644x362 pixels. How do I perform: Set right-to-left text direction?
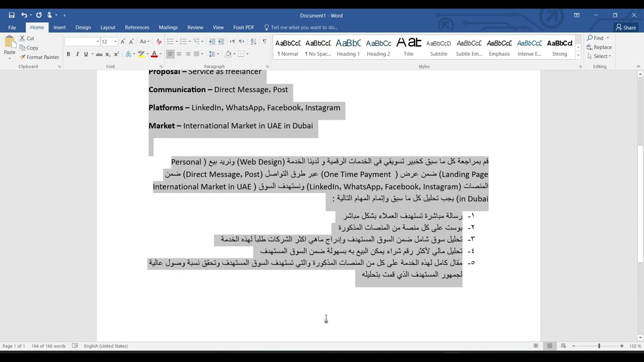tap(242, 42)
